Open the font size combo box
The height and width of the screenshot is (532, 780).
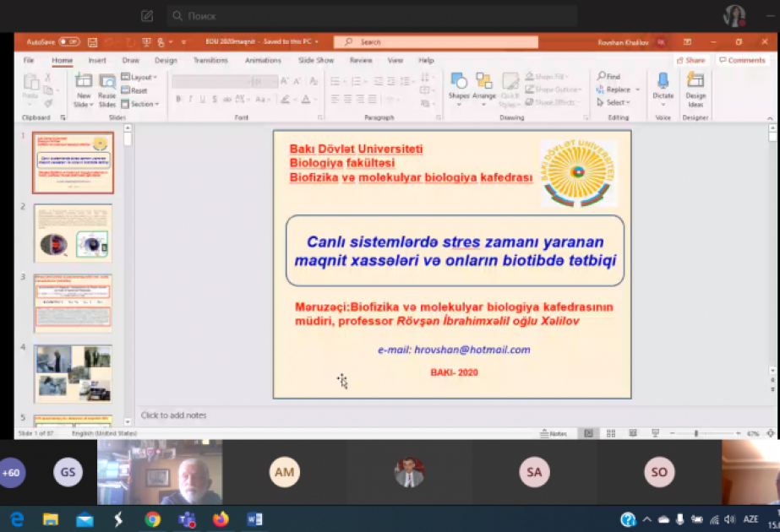click(x=265, y=81)
